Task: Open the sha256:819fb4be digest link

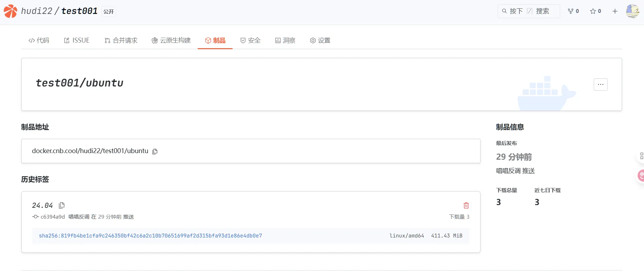Action: point(151,236)
